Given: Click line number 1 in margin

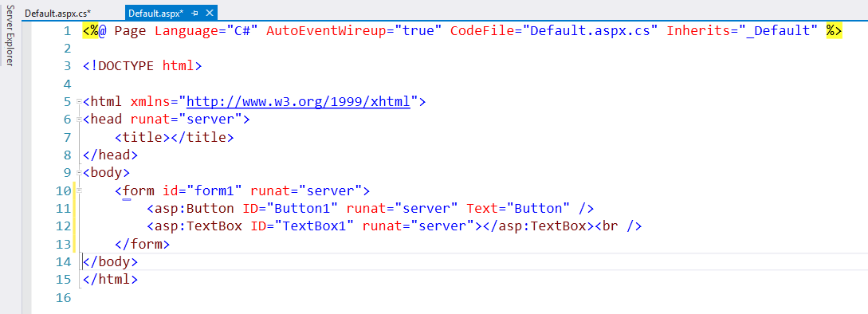Looking at the screenshot, I should pos(68,31).
